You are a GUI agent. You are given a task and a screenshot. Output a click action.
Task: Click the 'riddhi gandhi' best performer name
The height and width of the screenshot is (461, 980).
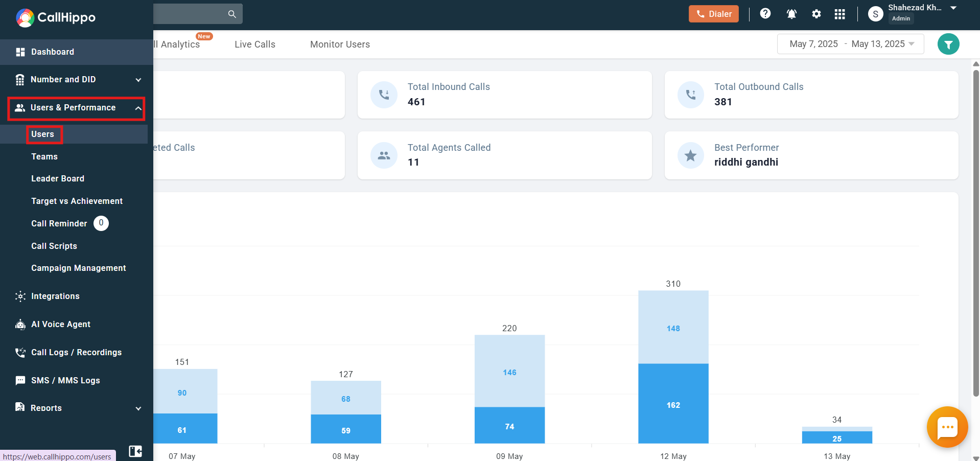(746, 162)
